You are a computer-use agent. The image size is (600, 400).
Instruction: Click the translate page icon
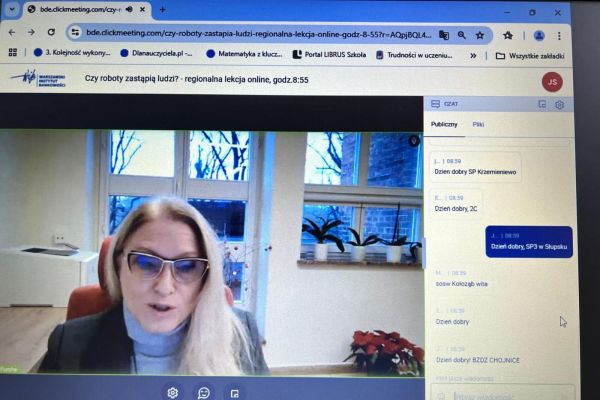(443, 35)
